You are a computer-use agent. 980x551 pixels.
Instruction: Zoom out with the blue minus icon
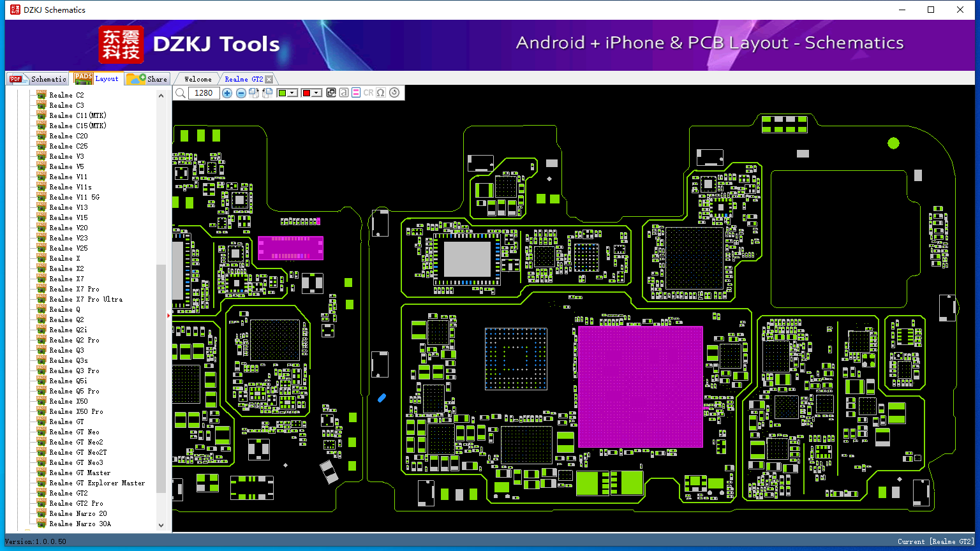(241, 93)
